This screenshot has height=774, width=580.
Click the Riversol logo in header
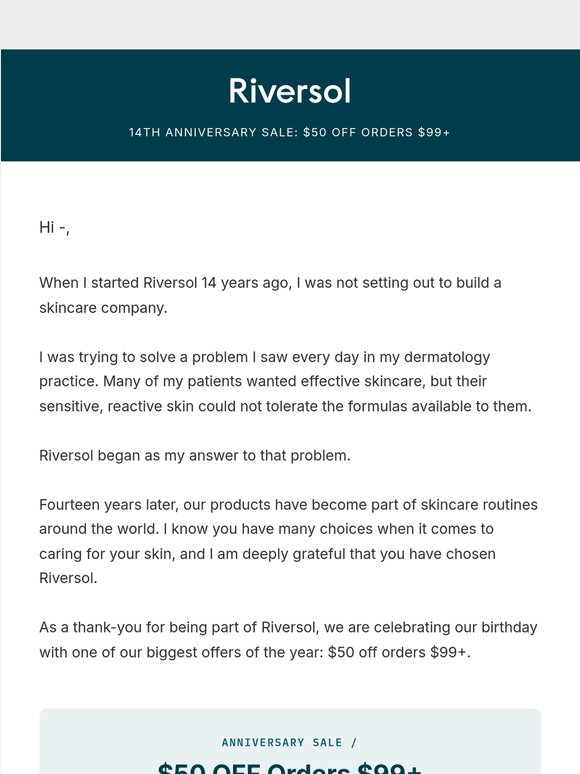pos(290,91)
